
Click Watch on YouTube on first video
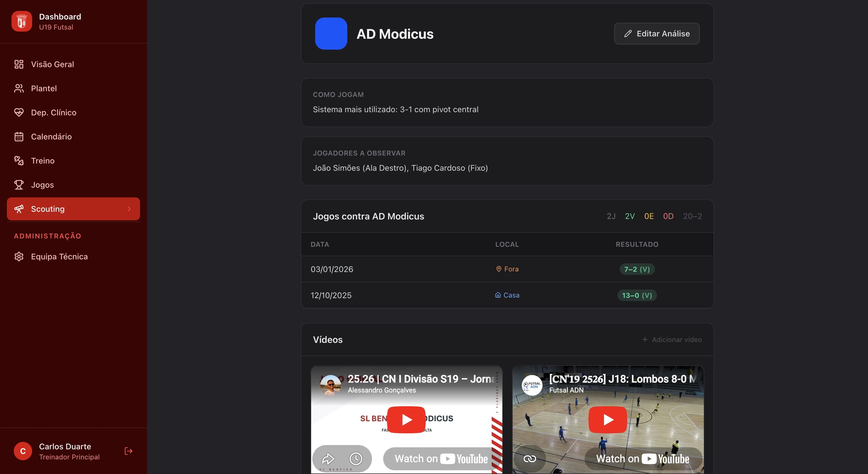click(441, 459)
